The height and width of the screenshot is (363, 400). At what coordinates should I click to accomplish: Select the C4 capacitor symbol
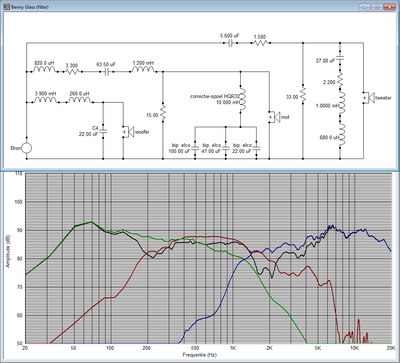click(x=103, y=130)
